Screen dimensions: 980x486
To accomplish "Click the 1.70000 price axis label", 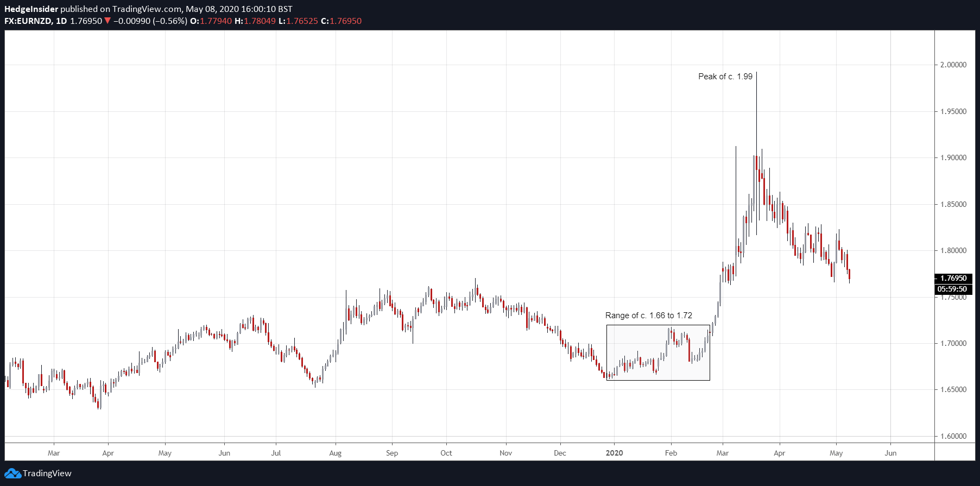I will coord(954,343).
